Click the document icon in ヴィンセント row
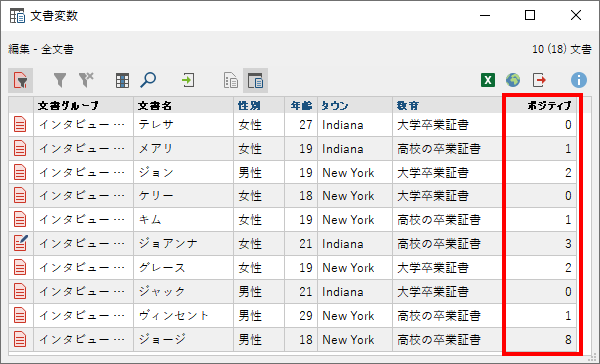Image resolution: width=600 pixels, height=364 pixels. point(20,315)
